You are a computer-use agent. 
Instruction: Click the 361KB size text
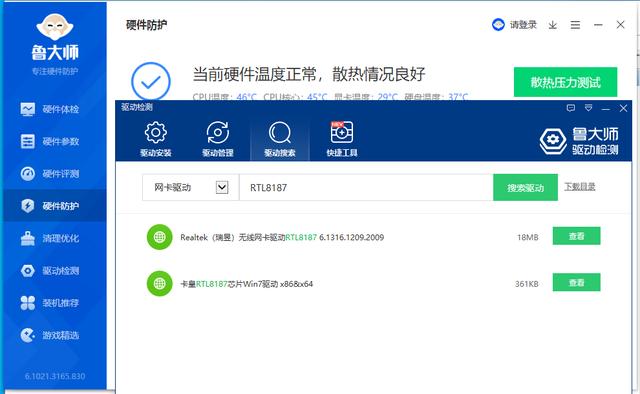point(526,284)
